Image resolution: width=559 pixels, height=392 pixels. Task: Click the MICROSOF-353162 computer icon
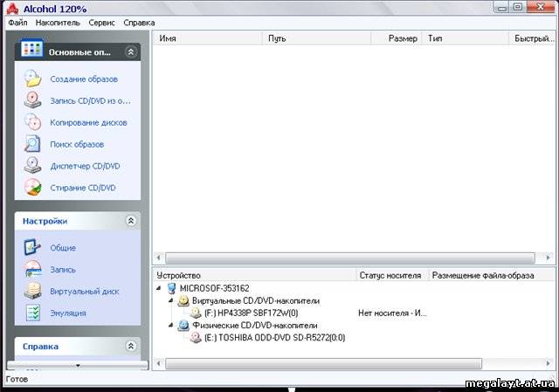171,288
